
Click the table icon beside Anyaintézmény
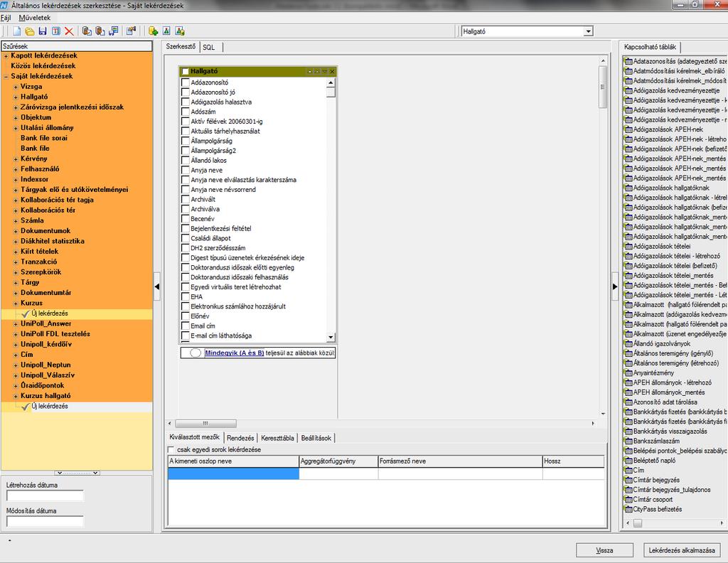pos(628,372)
